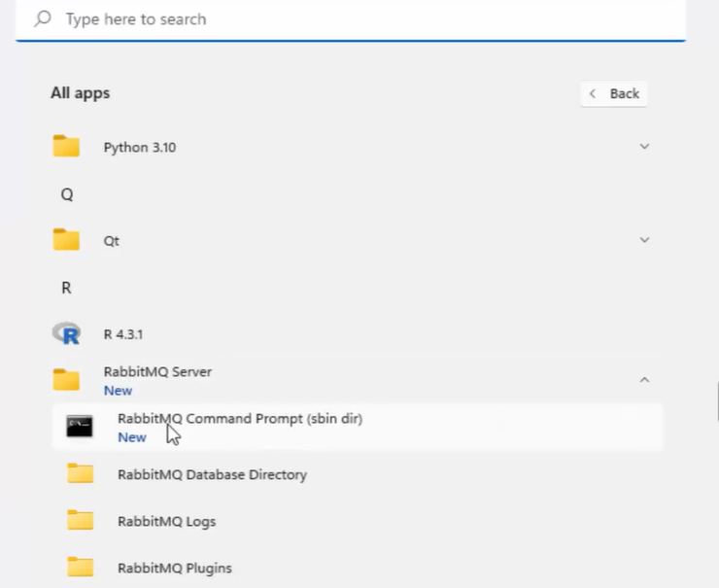Click the RabbitMQ Server label

pos(157,371)
